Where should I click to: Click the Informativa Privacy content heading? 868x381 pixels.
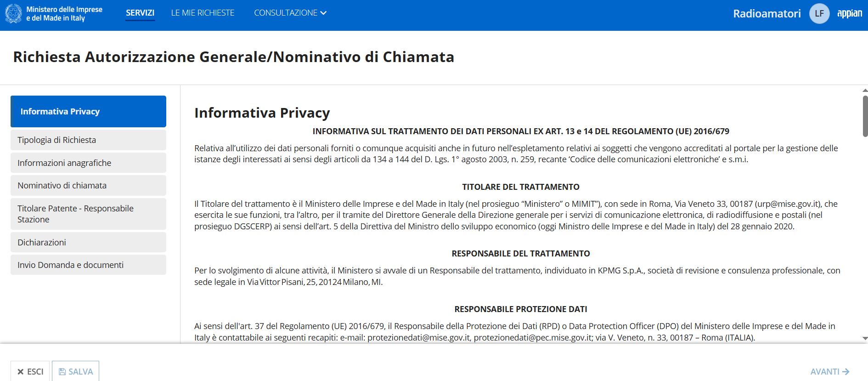(262, 113)
